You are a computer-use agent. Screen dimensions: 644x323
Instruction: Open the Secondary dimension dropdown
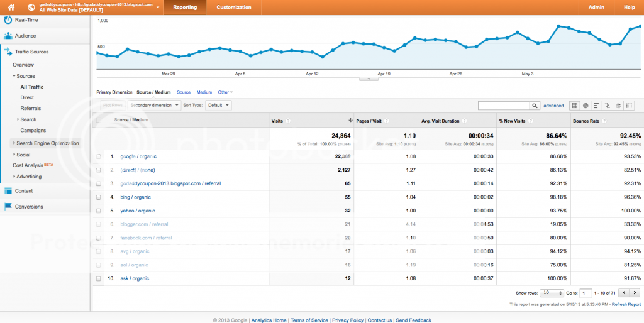point(154,106)
